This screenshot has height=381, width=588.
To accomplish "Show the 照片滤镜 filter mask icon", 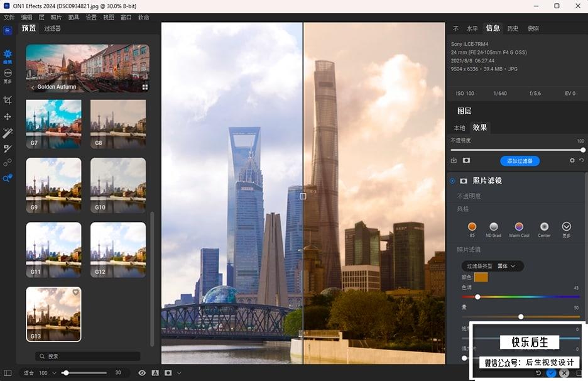I will click(x=464, y=181).
